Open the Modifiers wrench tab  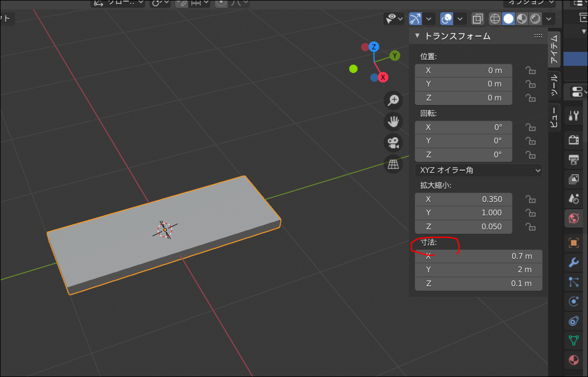[573, 262]
